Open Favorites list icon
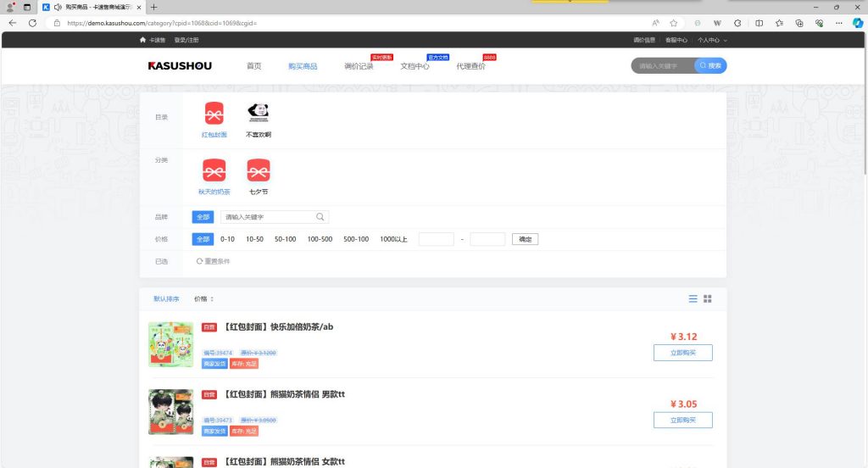Screen dimensions: 868x468 click(780, 23)
